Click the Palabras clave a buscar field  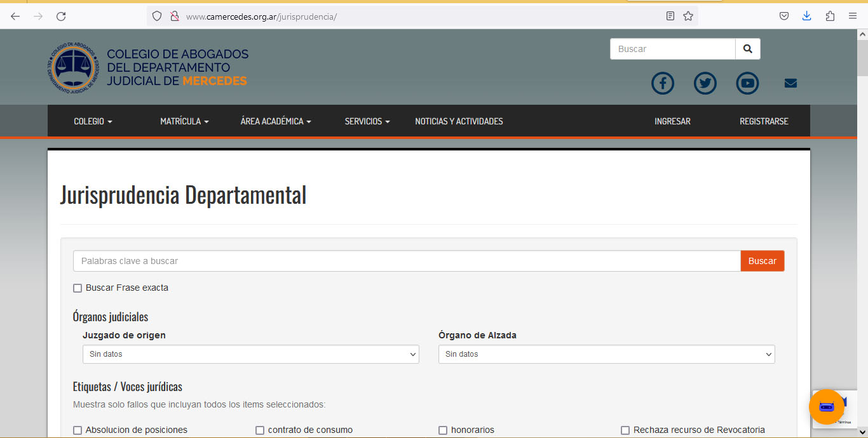(407, 261)
